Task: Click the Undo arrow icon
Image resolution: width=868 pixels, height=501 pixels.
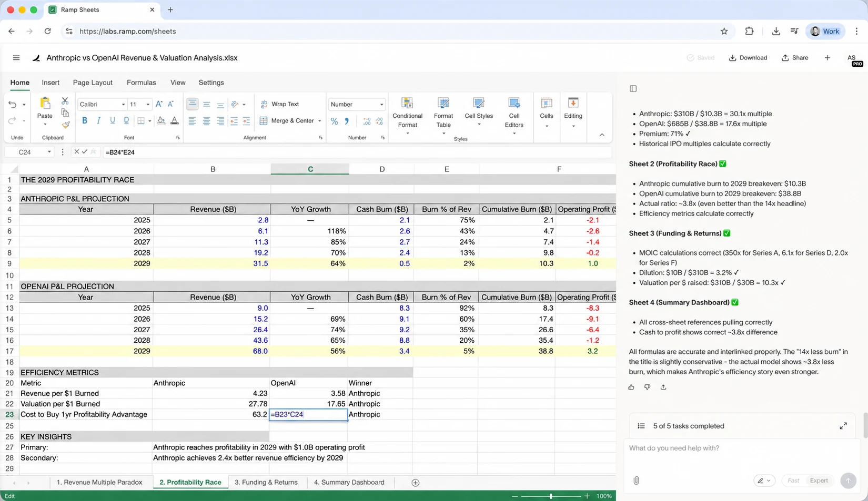Action: point(12,105)
